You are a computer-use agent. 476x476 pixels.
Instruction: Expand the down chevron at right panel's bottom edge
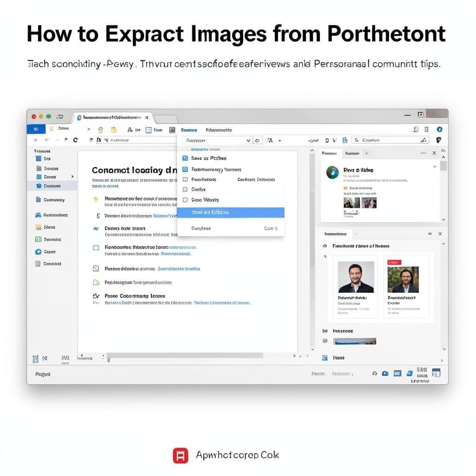coord(444,349)
